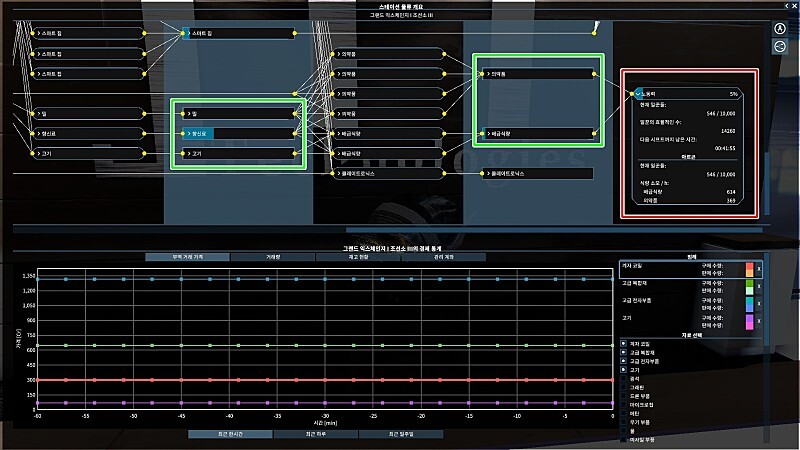The image size is (800, 450).
Task: Click back arrow in window corner
Action: pyautogui.click(x=787, y=6)
